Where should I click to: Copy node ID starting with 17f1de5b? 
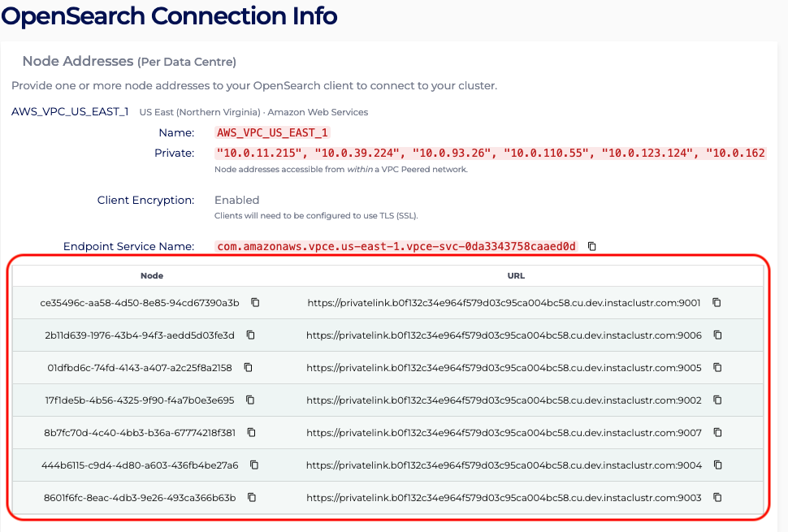pyautogui.click(x=250, y=400)
